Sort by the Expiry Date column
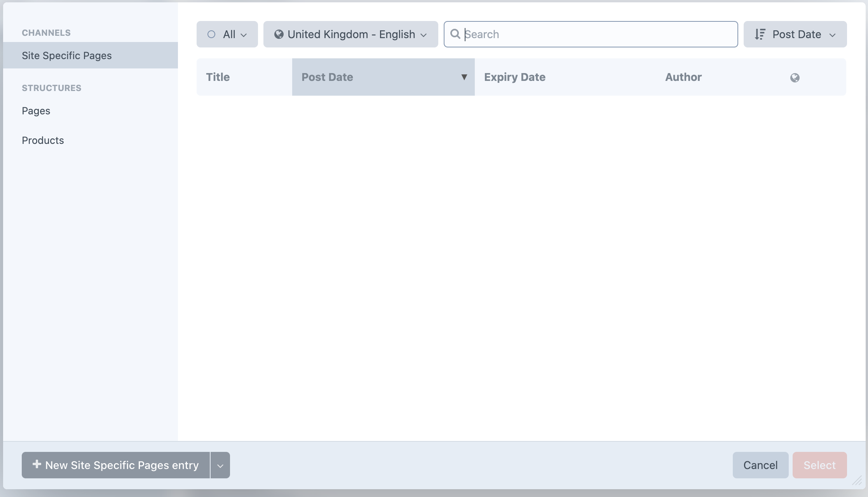 pyautogui.click(x=565, y=77)
